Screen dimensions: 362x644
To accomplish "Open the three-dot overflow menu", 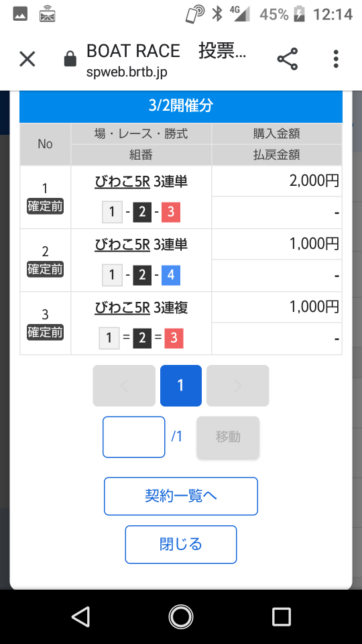I will pos(336,59).
